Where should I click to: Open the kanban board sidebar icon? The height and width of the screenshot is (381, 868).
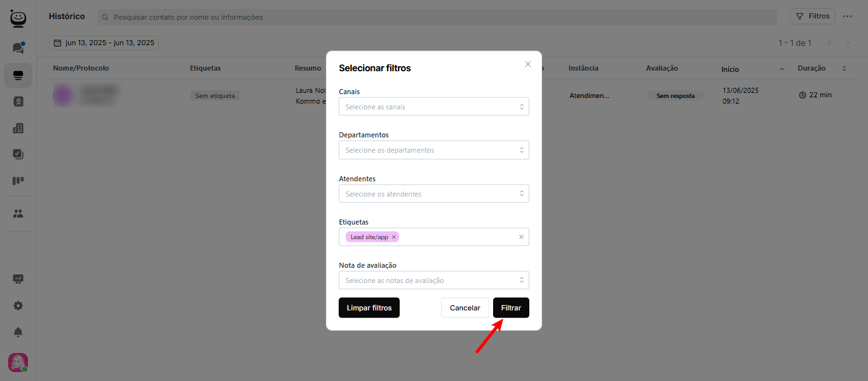pos(18,181)
